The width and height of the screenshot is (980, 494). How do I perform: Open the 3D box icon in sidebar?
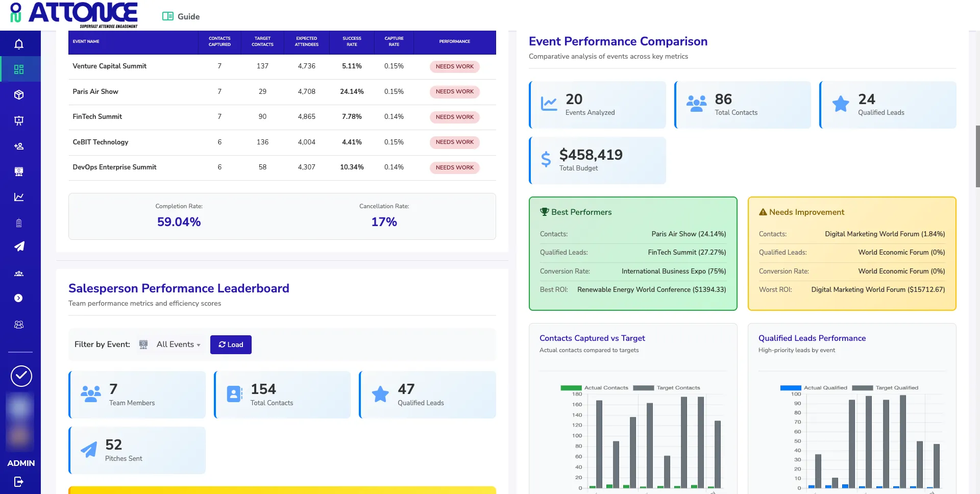tap(19, 95)
